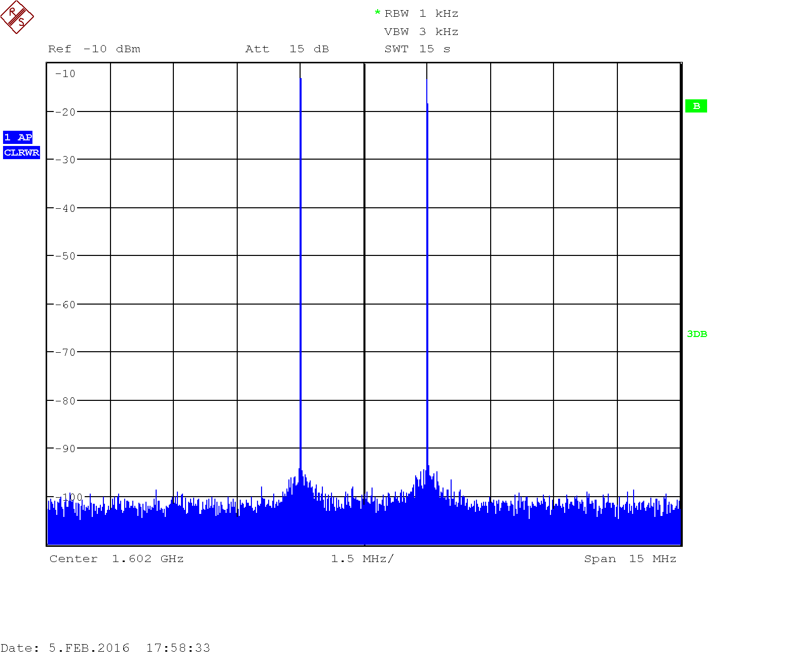Select the green 3DB label
This screenshot has width=810, height=672.
click(x=696, y=334)
